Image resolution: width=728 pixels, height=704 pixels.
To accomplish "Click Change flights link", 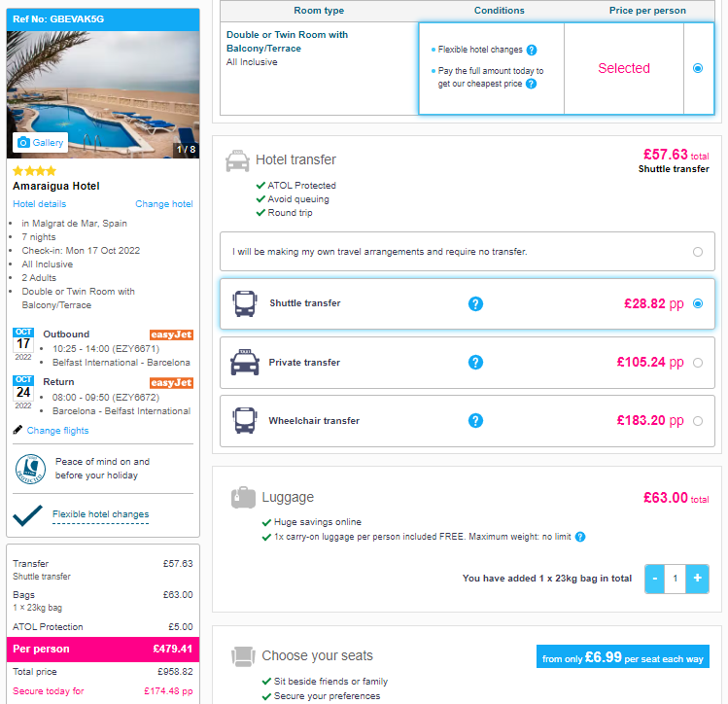I will (x=57, y=431).
